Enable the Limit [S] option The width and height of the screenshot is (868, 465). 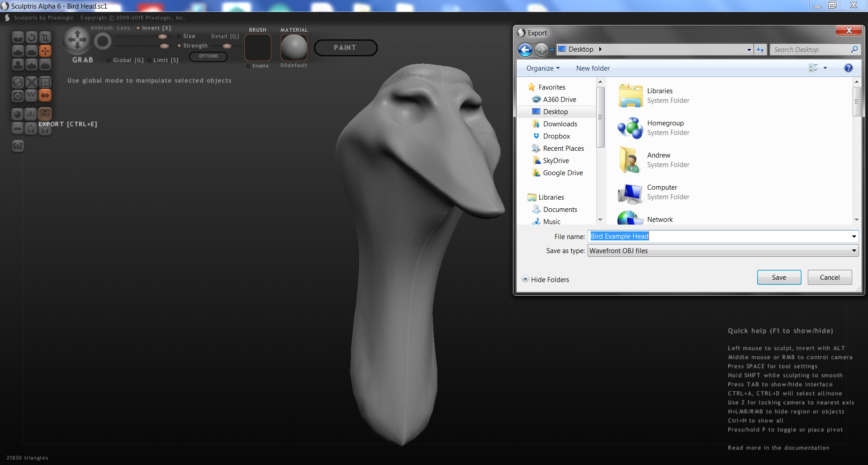click(x=163, y=60)
